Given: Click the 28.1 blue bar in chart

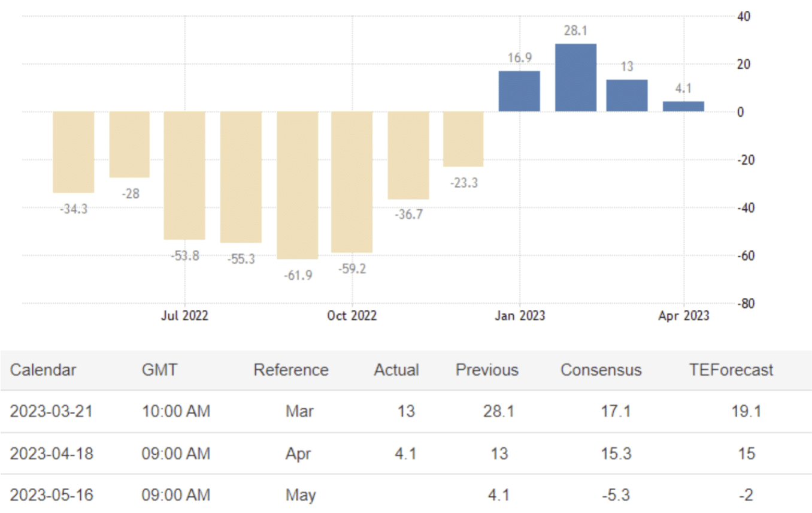Looking at the screenshot, I should click(575, 77).
